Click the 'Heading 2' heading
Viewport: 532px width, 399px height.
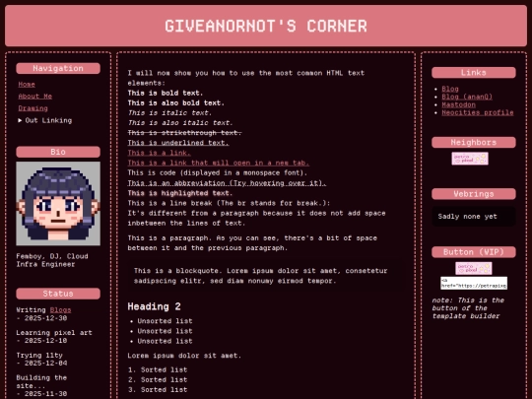point(154,306)
